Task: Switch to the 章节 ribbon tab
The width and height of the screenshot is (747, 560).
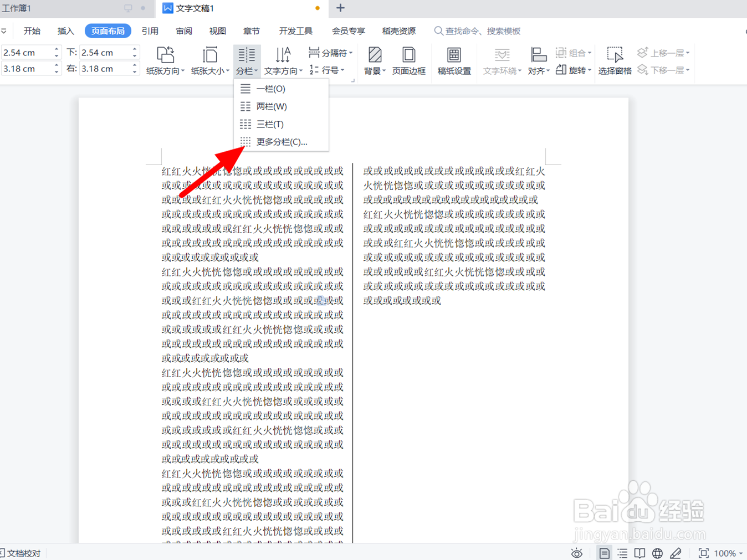Action: pyautogui.click(x=252, y=31)
